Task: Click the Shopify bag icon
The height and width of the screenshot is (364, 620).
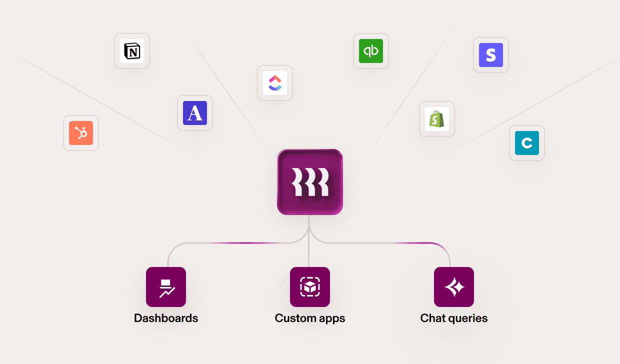Action: point(437,119)
